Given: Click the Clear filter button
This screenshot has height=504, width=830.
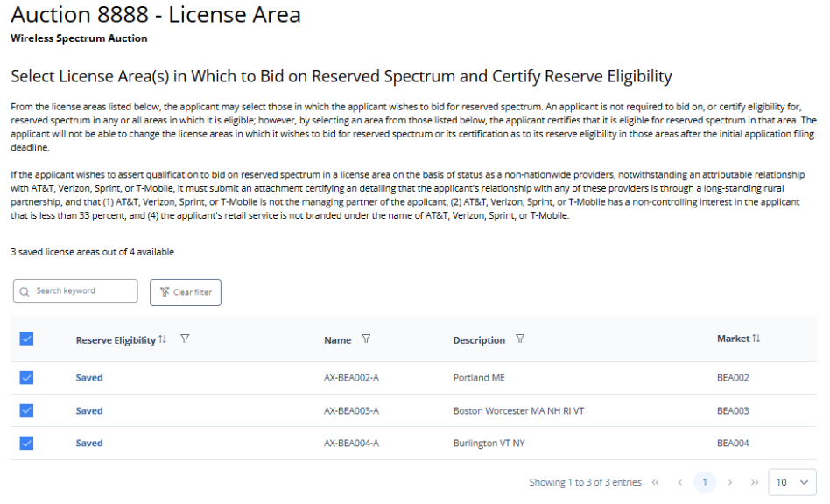Looking at the screenshot, I should [x=186, y=292].
